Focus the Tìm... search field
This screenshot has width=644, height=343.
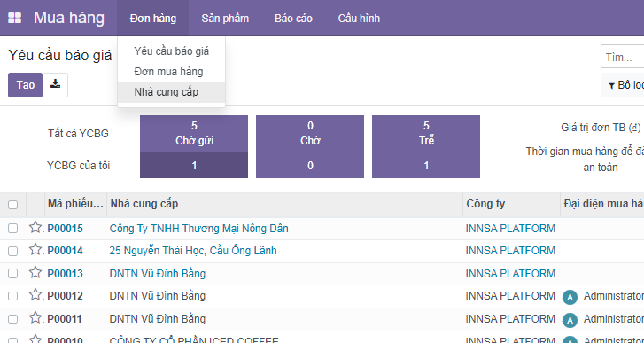pos(623,57)
